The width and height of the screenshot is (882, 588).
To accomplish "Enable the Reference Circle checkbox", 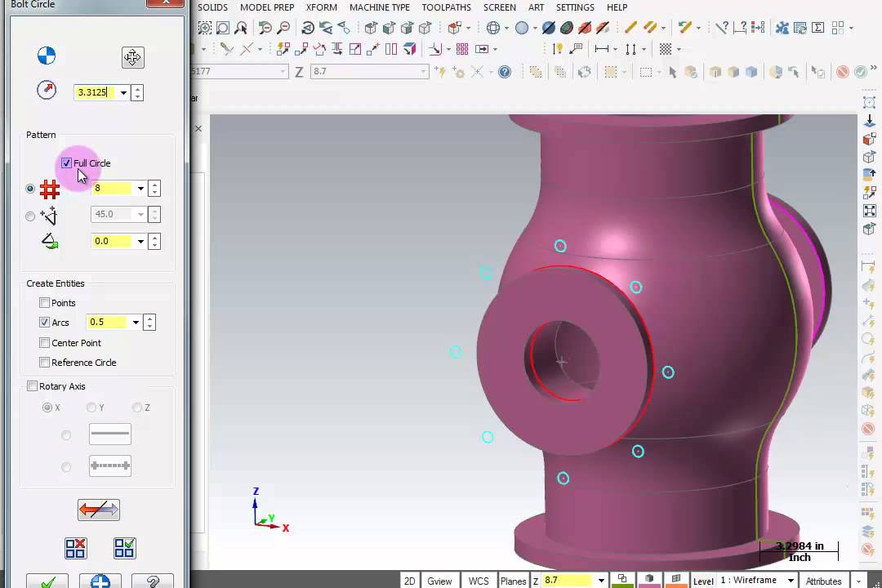I will 44,363.
